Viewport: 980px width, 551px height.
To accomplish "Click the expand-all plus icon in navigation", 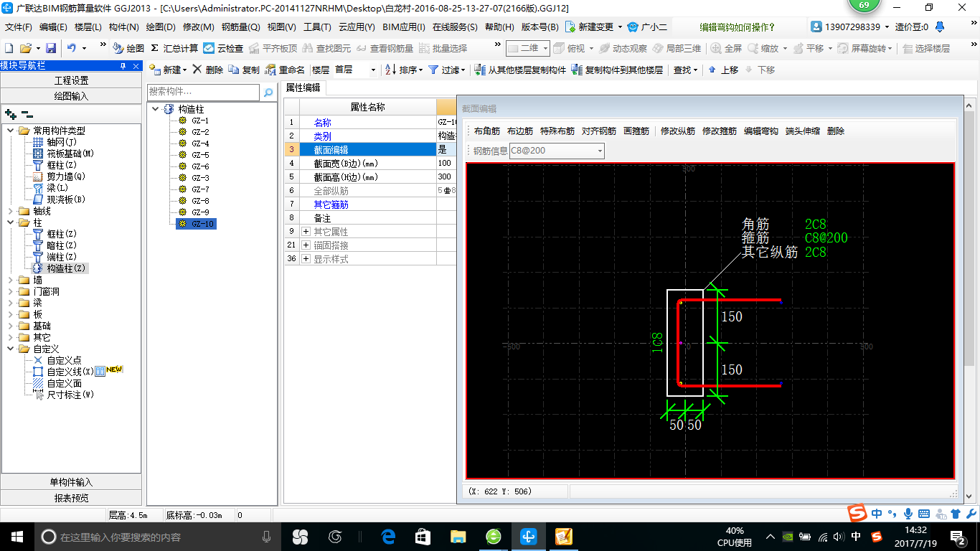I will 11,113.
